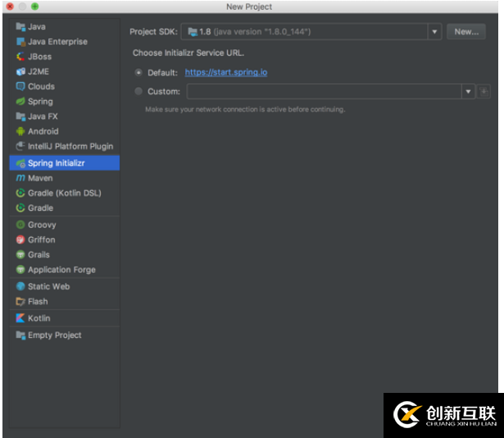Click the Static Web globe icon

20,286
